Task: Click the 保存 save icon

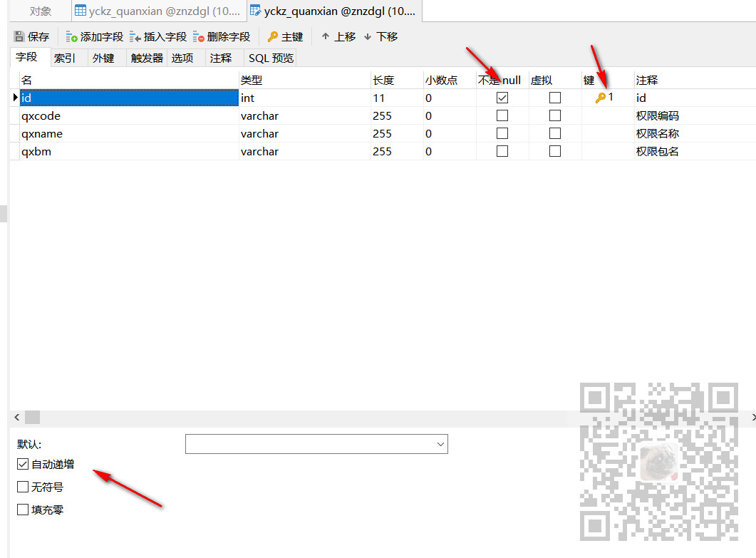Action: pos(19,36)
